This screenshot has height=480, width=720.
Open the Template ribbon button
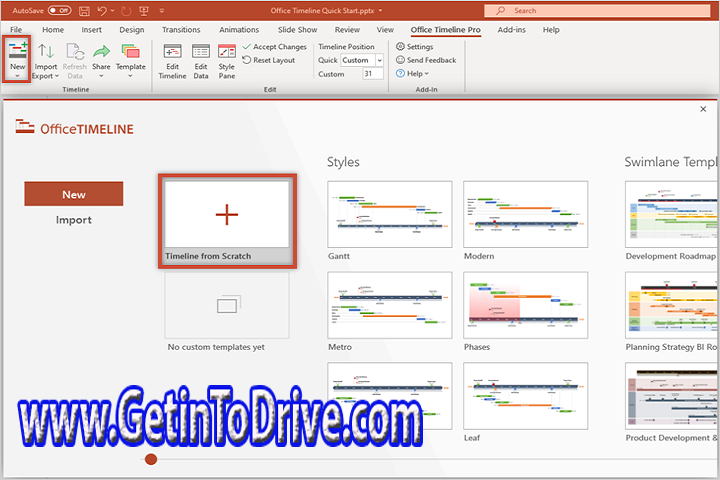tap(130, 61)
